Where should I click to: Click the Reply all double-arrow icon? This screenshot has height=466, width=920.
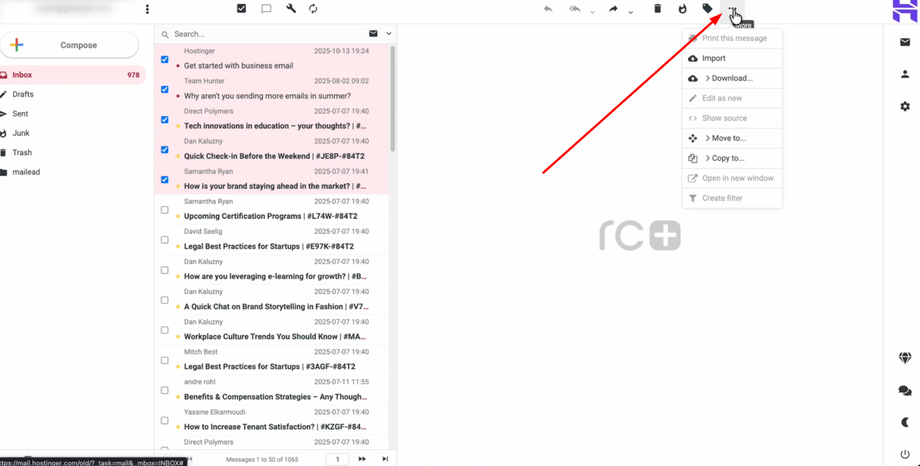(576, 9)
